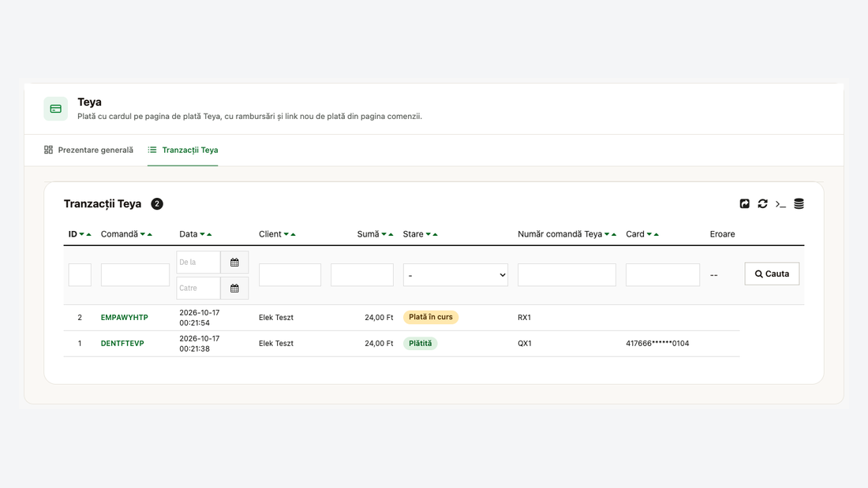Viewport: 868px width, 488px height.
Task: Click the De la date field
Action: pyautogui.click(x=198, y=263)
